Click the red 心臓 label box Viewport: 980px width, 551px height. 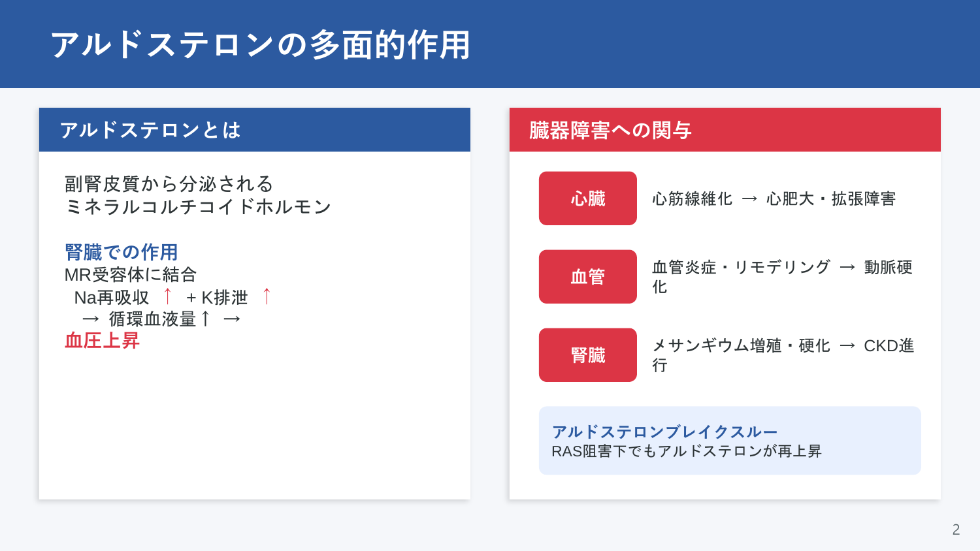point(588,198)
